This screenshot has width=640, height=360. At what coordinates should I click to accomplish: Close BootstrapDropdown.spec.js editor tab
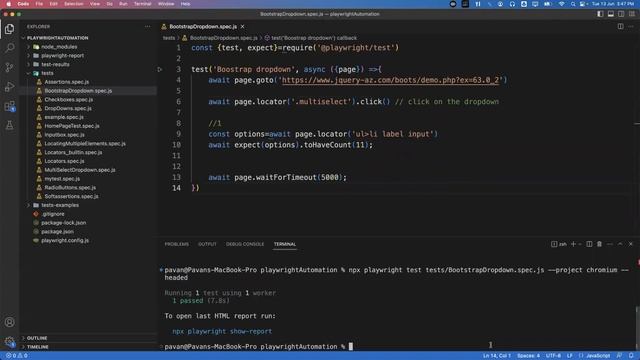(x=242, y=27)
